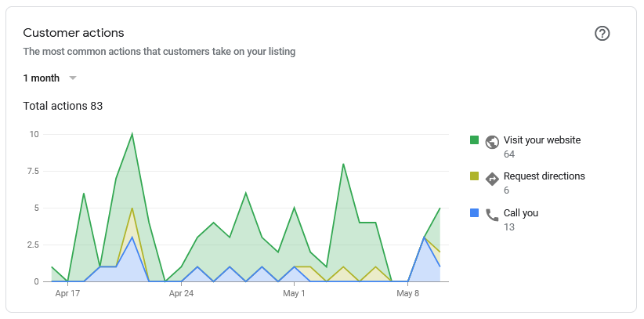Select the Request directions legend label
The image size is (644, 319).
(544, 176)
